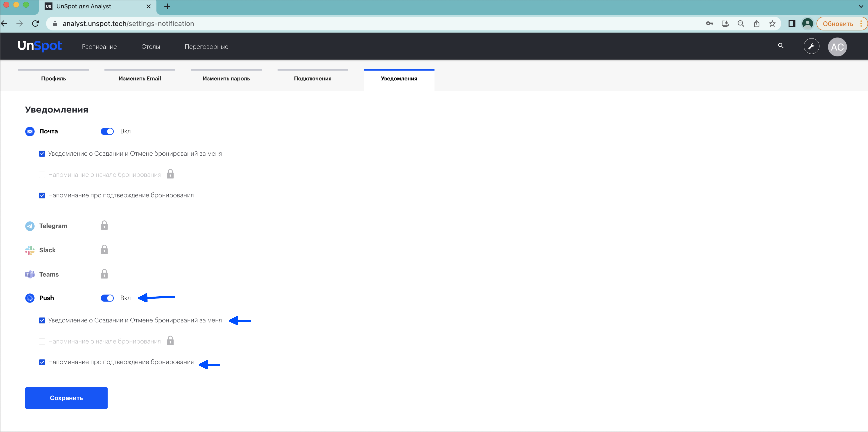
Task: Expand the browser tab search chevron
Action: click(861, 6)
